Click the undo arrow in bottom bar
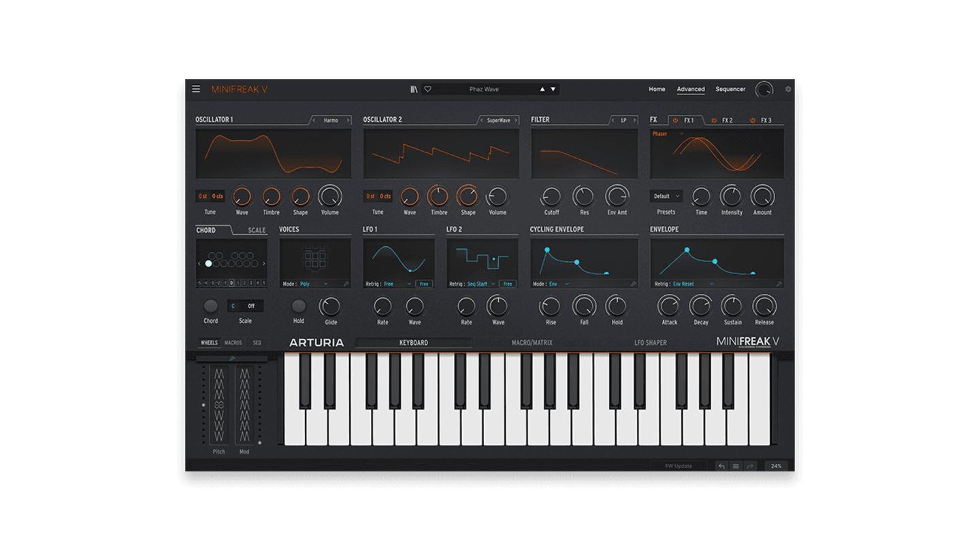The image size is (980, 551). pos(721,466)
